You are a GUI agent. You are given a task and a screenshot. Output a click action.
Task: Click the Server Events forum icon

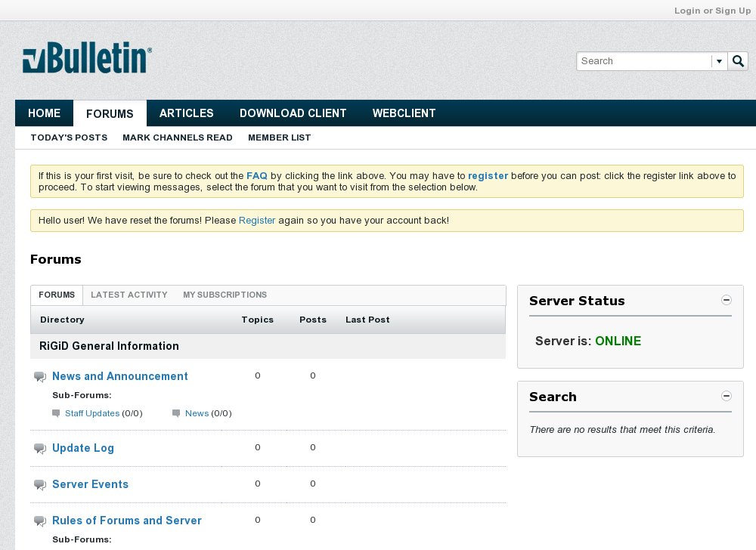[x=40, y=485]
